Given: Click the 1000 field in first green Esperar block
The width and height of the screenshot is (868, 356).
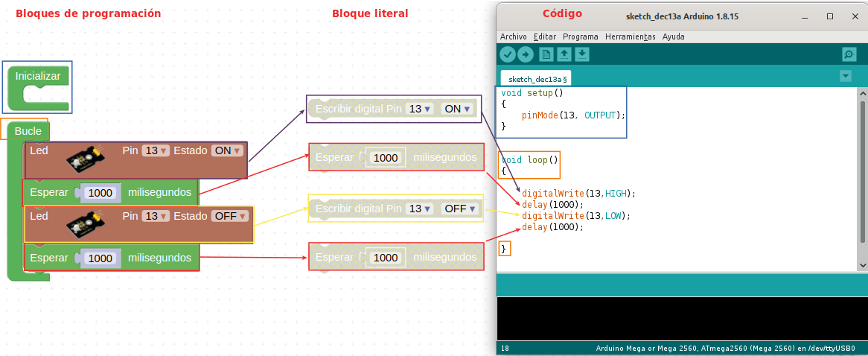Looking at the screenshot, I should pyautogui.click(x=100, y=193).
